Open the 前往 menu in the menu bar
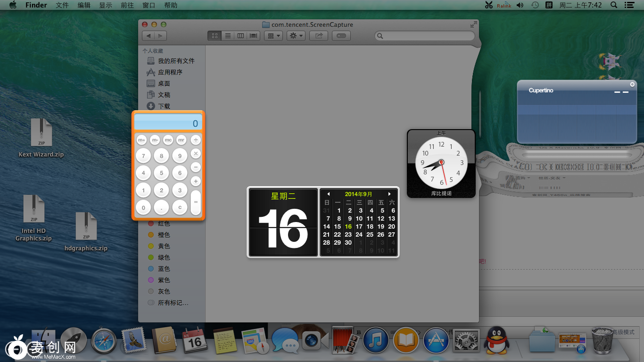This screenshot has height=362, width=644. click(127, 5)
